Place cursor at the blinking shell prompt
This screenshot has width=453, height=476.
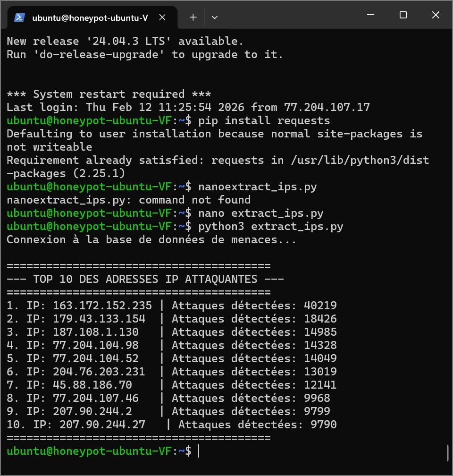click(198, 451)
